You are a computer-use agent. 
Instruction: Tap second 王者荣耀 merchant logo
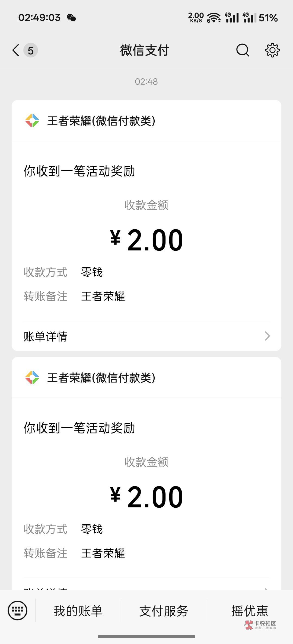point(32,378)
